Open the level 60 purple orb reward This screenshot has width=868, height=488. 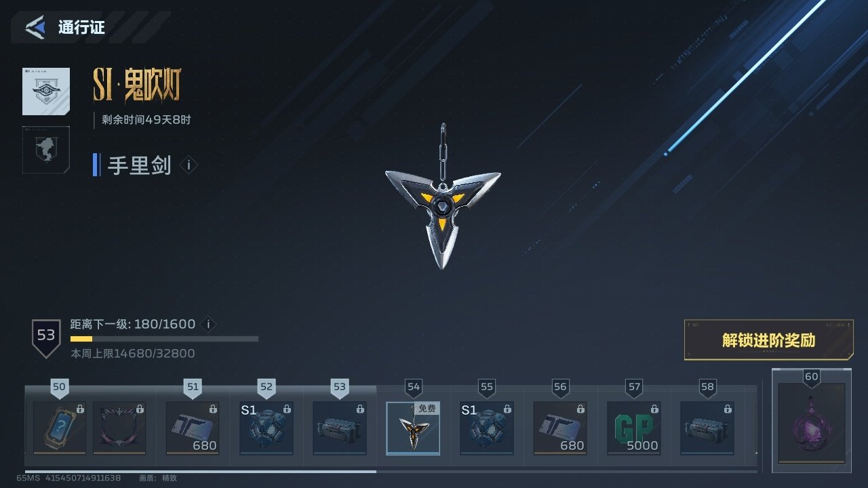click(x=811, y=423)
